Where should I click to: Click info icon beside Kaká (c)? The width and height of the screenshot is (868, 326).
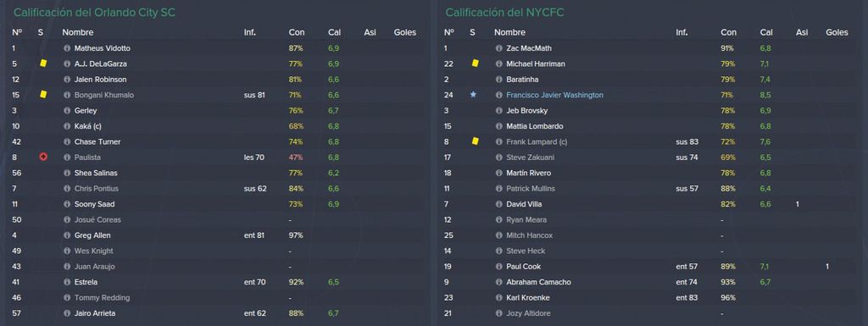(x=67, y=126)
